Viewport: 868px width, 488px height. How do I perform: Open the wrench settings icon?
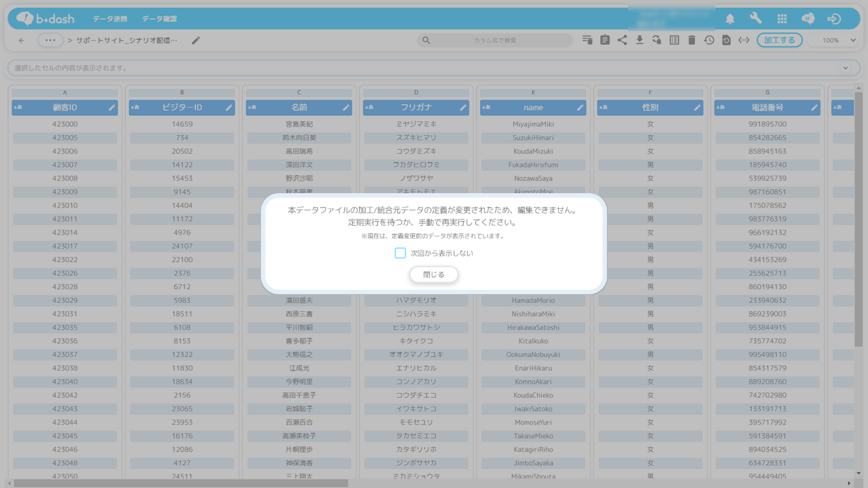pos(755,19)
